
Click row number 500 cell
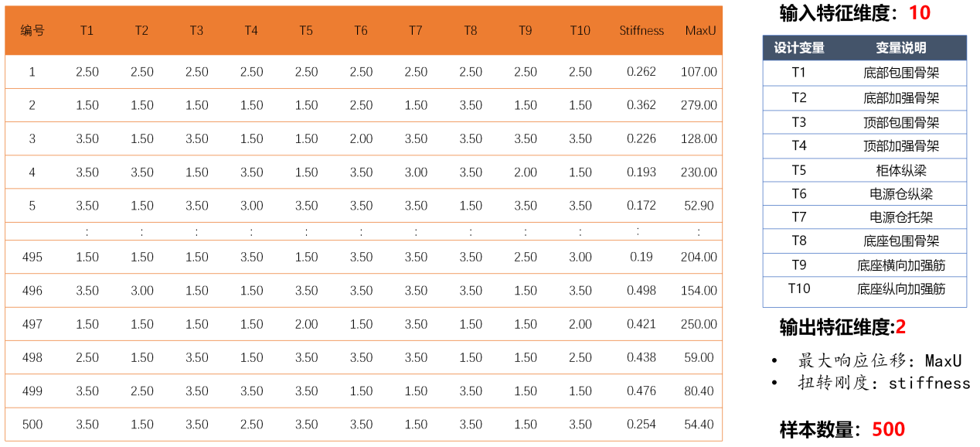32,425
